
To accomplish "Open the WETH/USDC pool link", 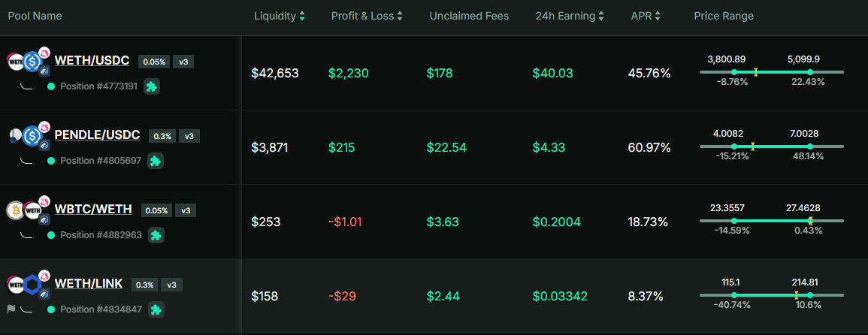I will click(92, 61).
